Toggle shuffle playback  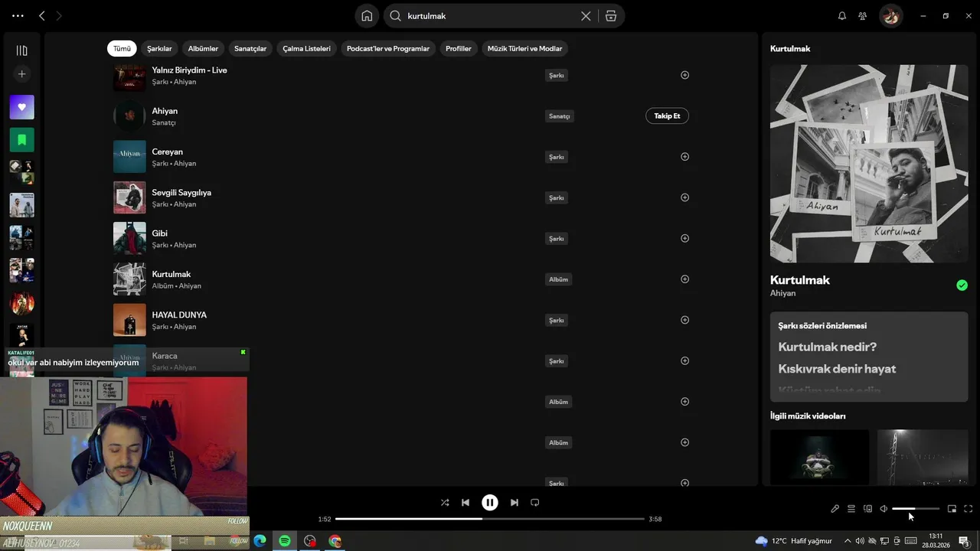[x=445, y=503]
